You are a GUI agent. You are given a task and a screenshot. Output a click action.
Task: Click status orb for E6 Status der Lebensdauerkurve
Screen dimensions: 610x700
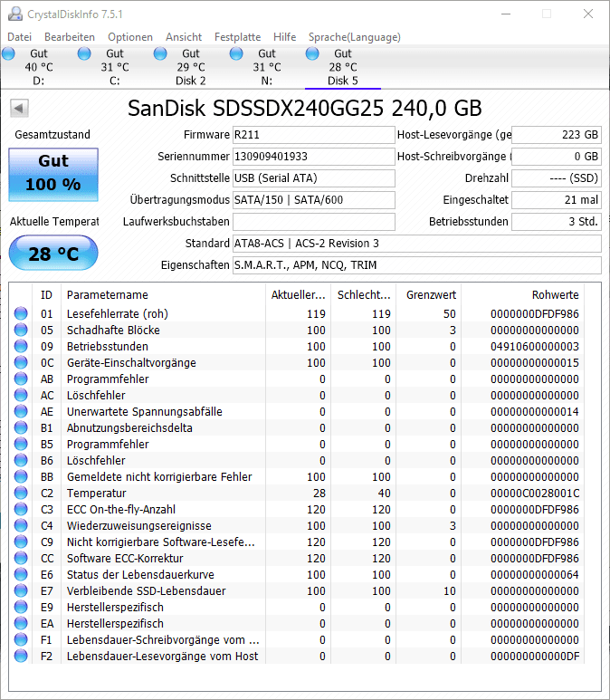[x=21, y=574]
